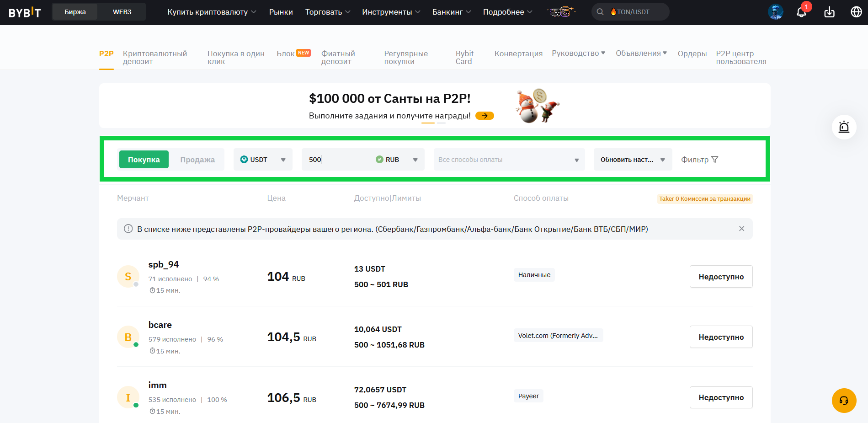The width and height of the screenshot is (868, 423).
Task: Open the RUB currency dropdown
Action: 397,160
